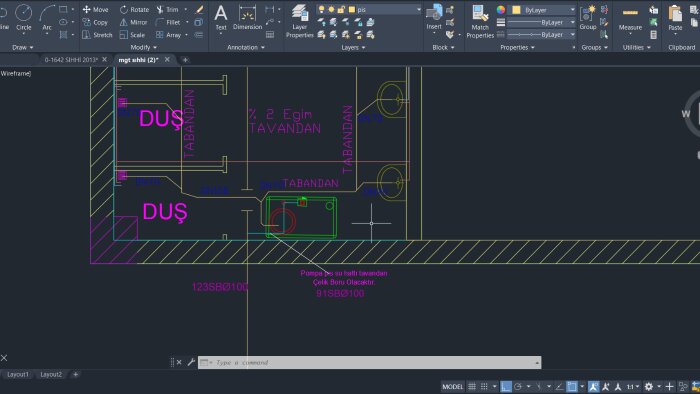Activate the Rotate tool
This screenshot has width=700, height=394.
click(134, 9)
